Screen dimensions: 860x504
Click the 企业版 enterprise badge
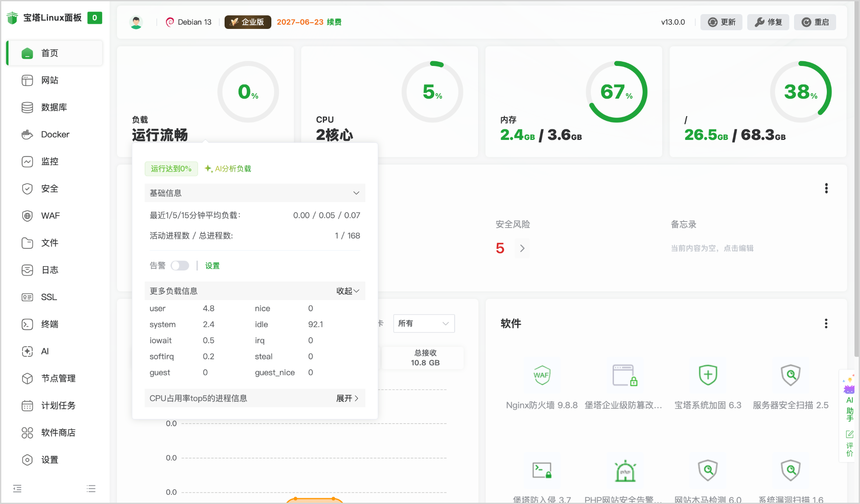pos(248,22)
